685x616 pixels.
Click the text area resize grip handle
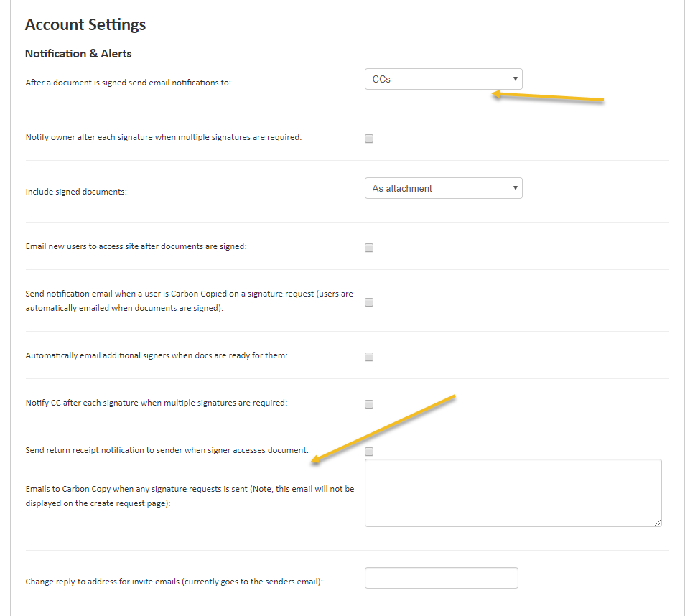658,523
